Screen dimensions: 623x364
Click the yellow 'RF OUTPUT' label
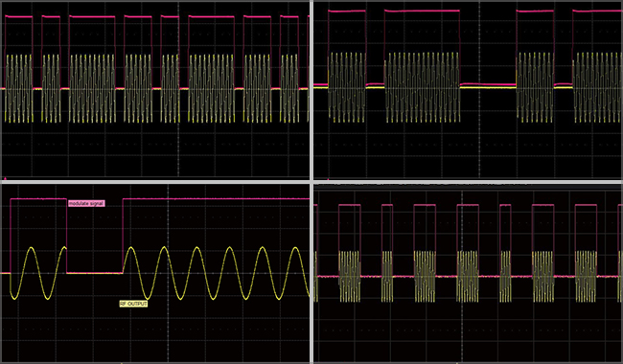[133, 304]
